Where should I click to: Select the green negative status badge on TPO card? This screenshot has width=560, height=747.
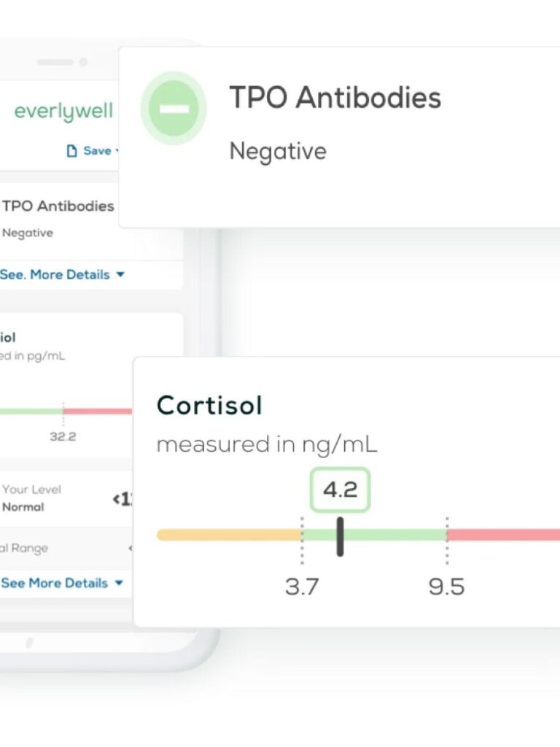click(174, 108)
